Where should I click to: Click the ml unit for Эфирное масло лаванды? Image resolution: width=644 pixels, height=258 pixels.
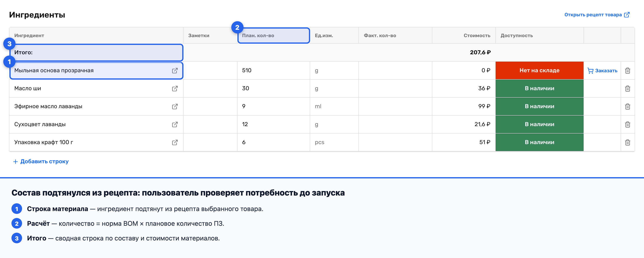pos(318,106)
